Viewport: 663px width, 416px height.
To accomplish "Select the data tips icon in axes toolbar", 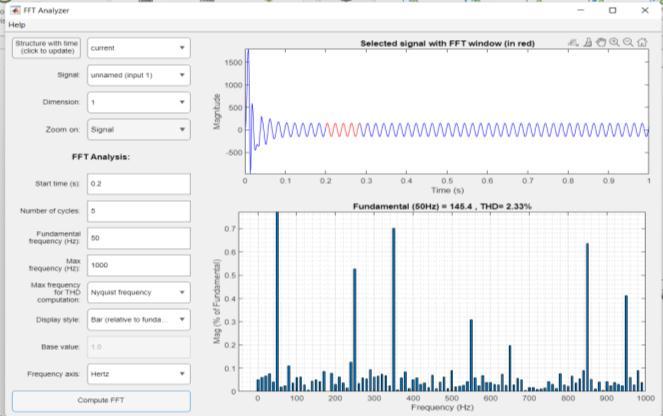I will 588,42.
